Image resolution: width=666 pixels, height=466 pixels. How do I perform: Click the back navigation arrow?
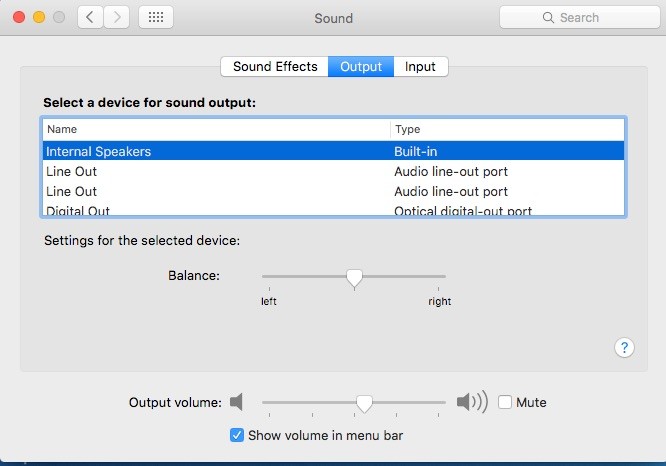[91, 17]
